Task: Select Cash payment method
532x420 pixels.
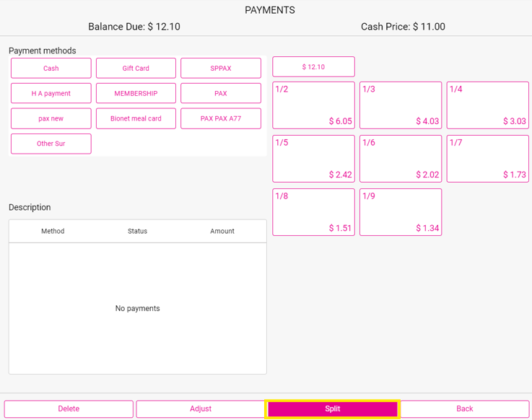Action: coord(51,69)
